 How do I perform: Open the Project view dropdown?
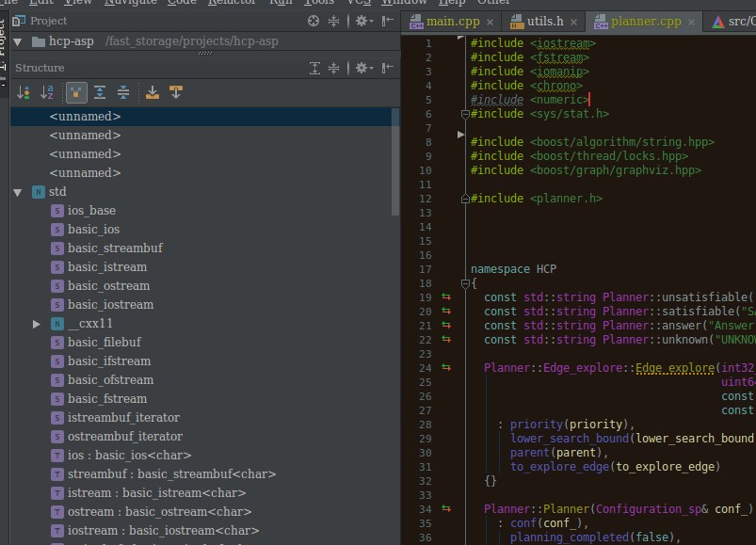click(40, 21)
